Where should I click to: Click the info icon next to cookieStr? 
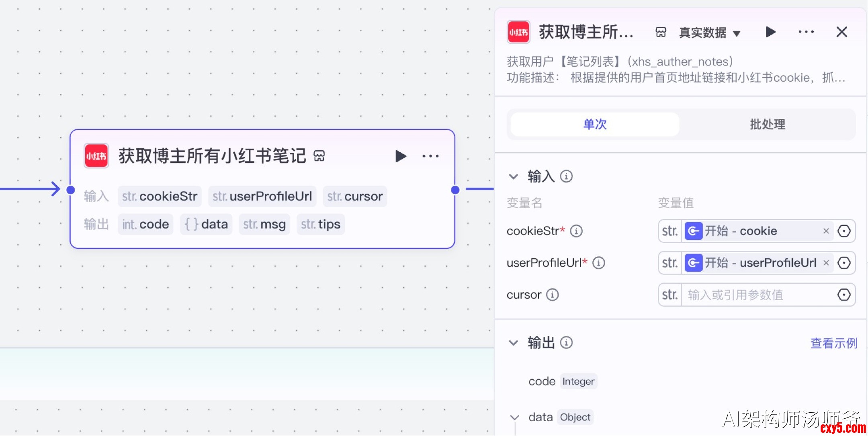tap(576, 231)
